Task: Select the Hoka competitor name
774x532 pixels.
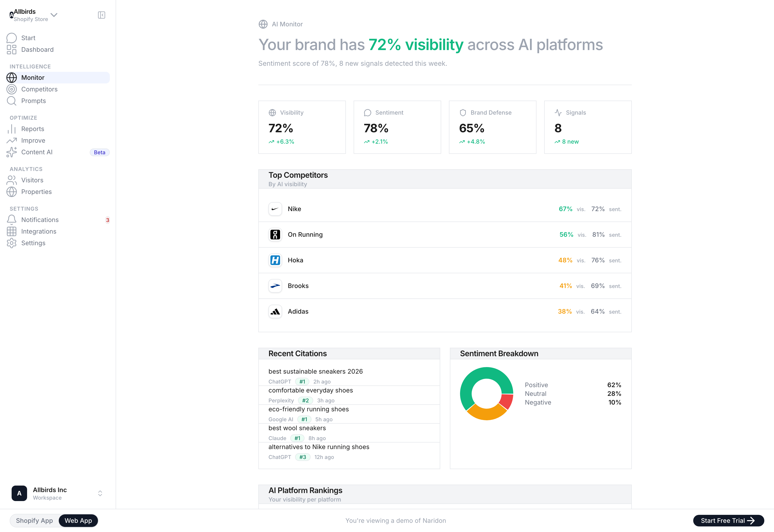Action: [296, 260]
